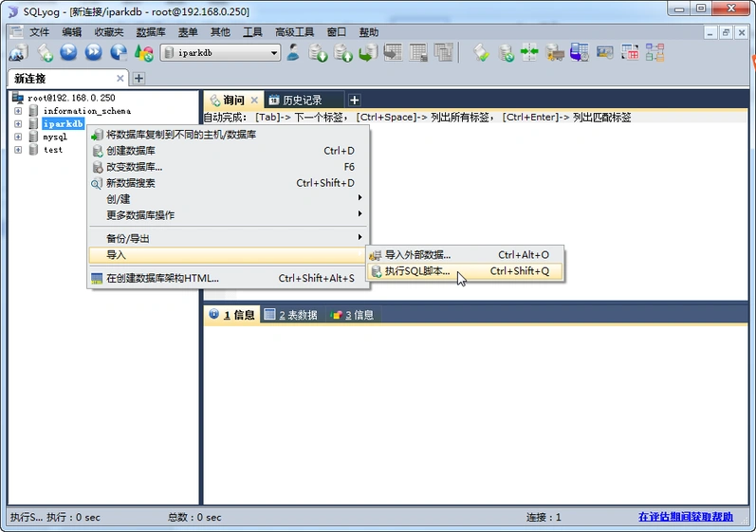The image size is (756, 532).
Task: Click the copy database to host icon
Action: 368,52
